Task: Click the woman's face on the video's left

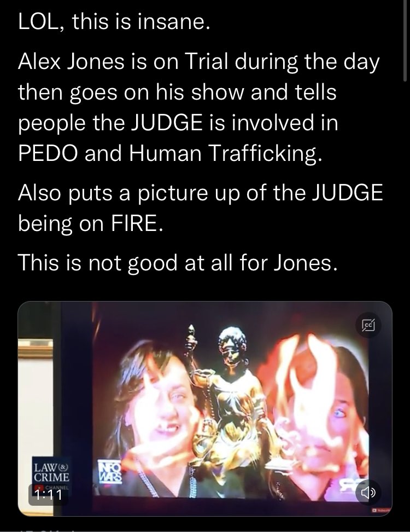Action: pos(159,407)
